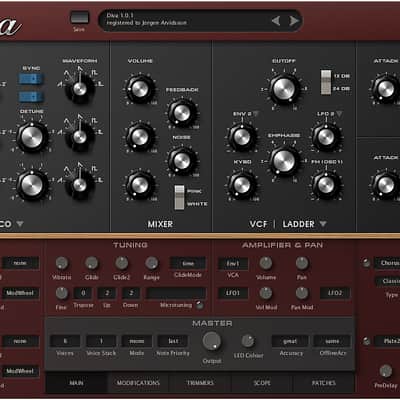
Task: Click the Noise knob in Mixer
Action: click(x=182, y=161)
